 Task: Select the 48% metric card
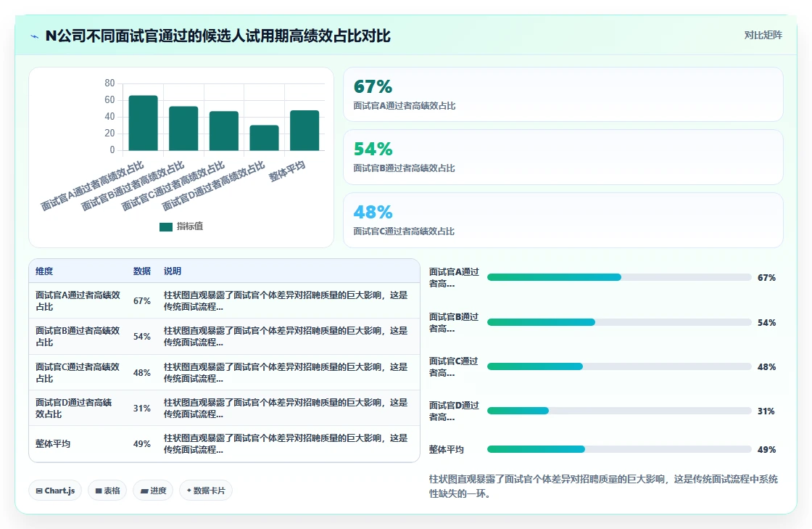[563, 220]
